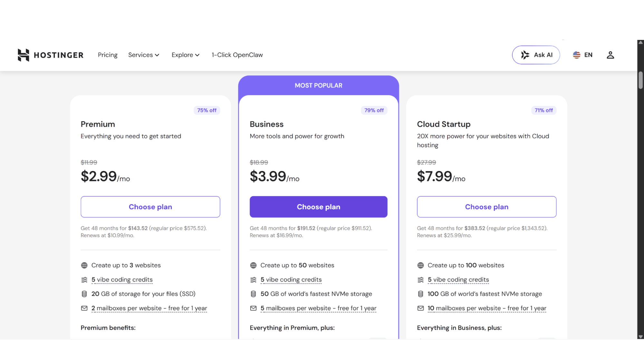Click '20 GB of storage for your files (SSD)'
The height and width of the screenshot is (362, 644).
pos(143,294)
